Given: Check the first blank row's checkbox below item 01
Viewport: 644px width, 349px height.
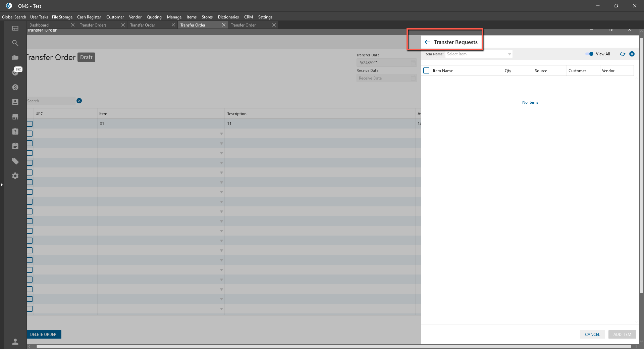Looking at the screenshot, I should tap(30, 134).
